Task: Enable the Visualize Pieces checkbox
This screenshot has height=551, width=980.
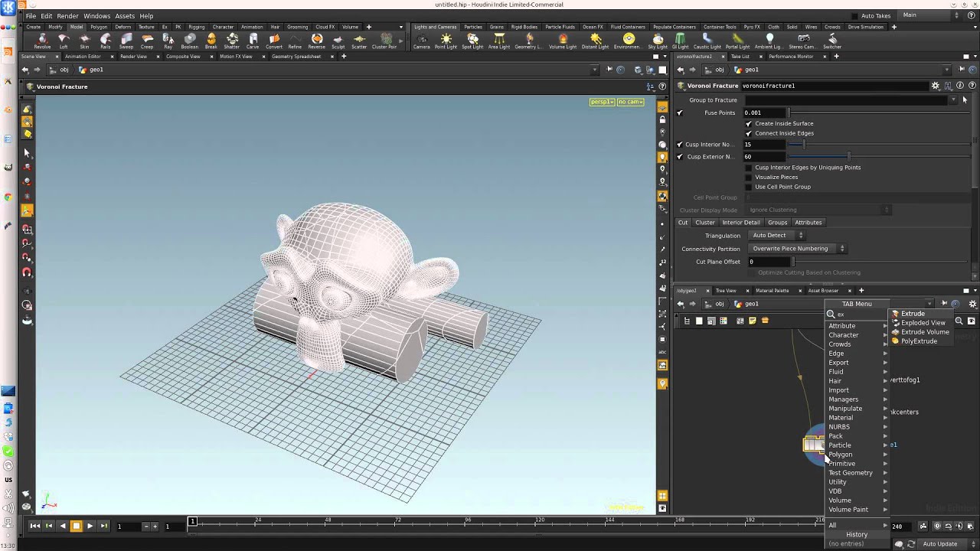Action: [x=749, y=177]
